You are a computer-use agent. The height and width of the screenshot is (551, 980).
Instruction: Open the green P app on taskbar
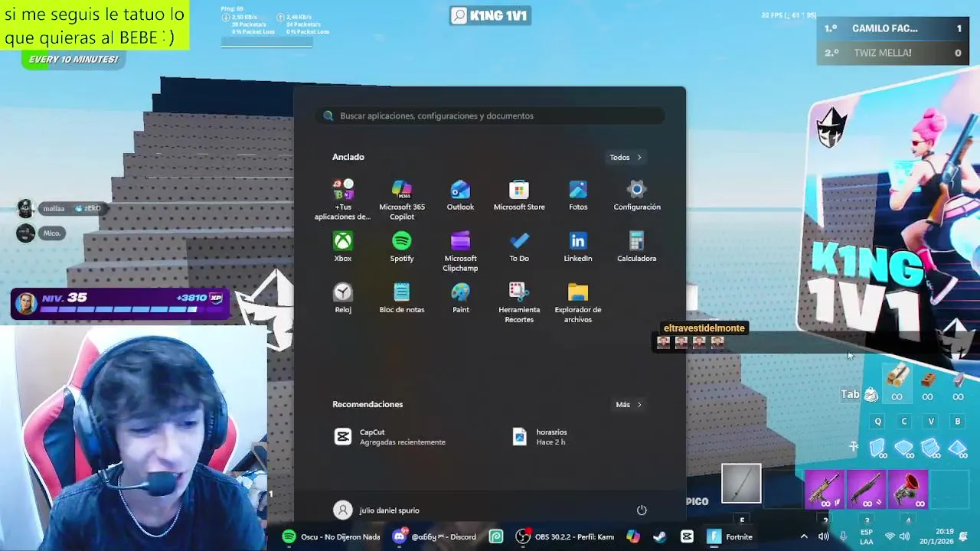coord(496,537)
